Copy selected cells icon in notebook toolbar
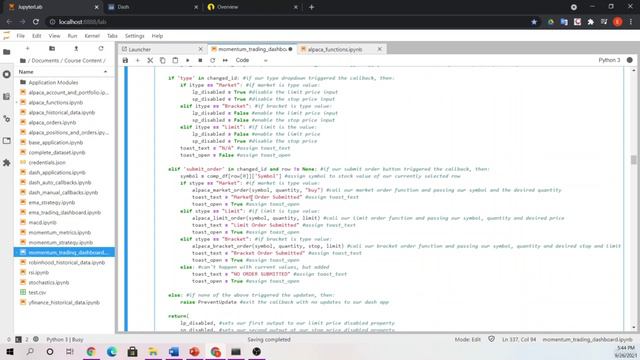Screen dimensions: 640x360 pyautogui.click(x=162, y=60)
